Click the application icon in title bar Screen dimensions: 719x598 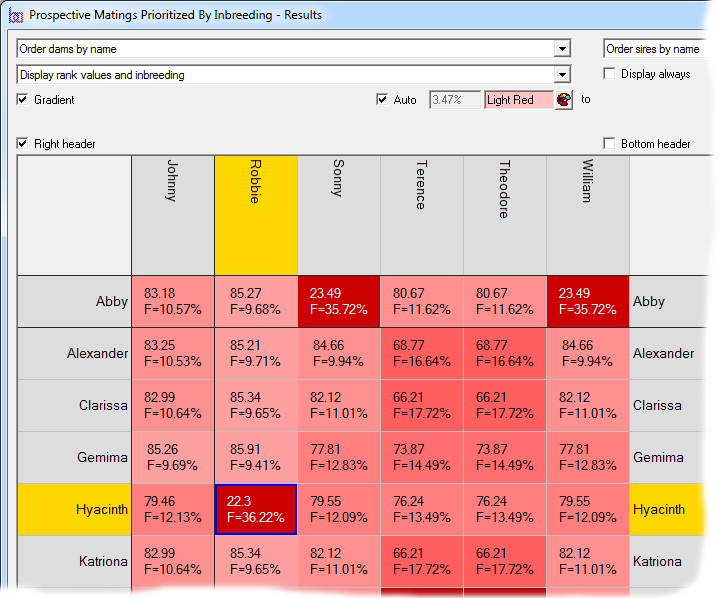pos(16,16)
